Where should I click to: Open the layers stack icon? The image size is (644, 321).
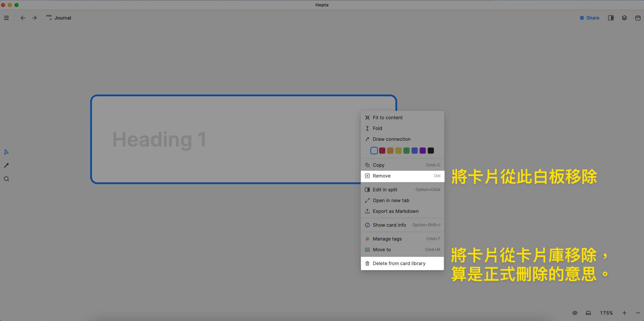pos(624,18)
